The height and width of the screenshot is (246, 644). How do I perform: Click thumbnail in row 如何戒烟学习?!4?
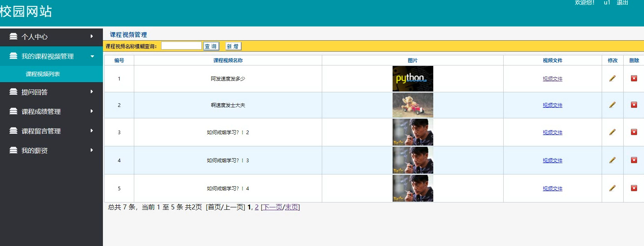coord(413,188)
